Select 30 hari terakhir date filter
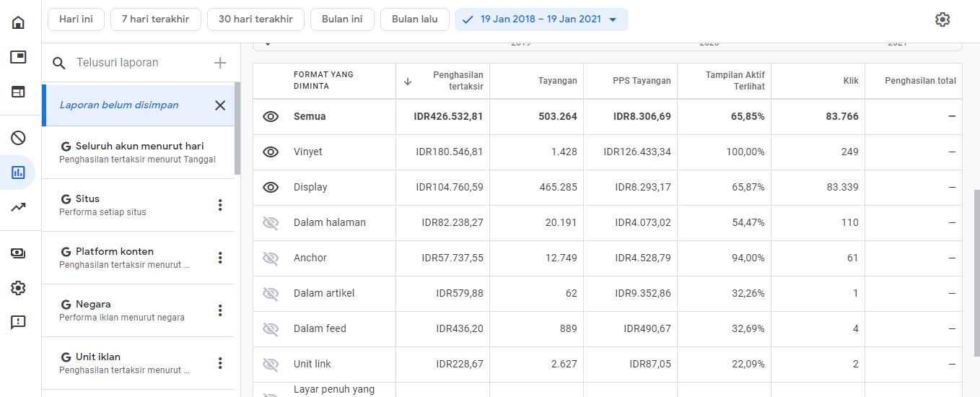The height and width of the screenshot is (397, 980). (x=255, y=19)
